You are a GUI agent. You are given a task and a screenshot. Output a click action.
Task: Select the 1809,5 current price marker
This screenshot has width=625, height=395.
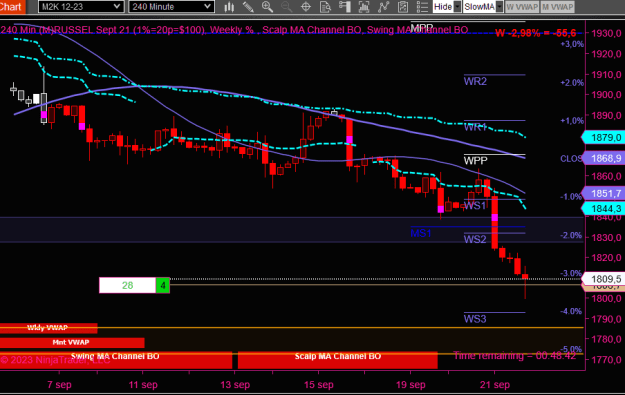pos(603,279)
